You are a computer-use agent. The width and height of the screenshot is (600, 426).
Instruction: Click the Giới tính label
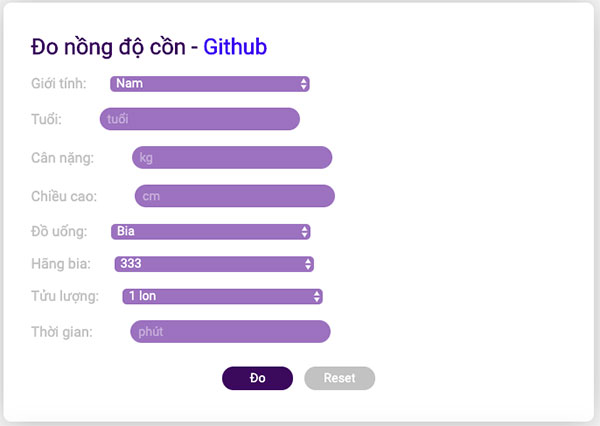click(58, 84)
